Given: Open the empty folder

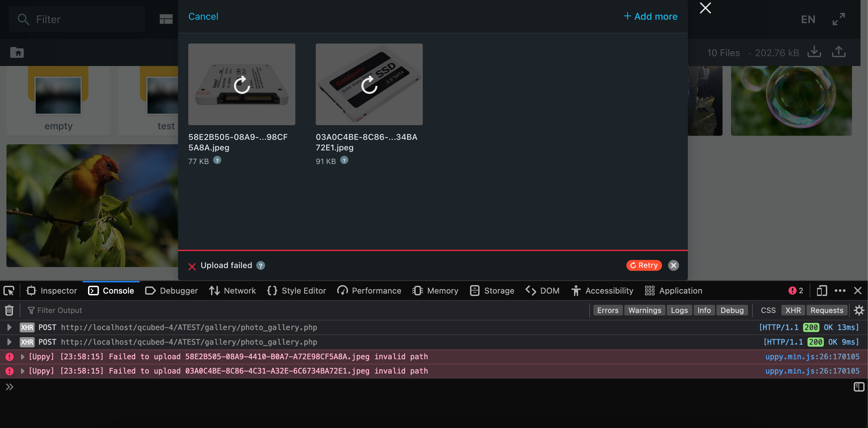Looking at the screenshot, I should point(58,100).
